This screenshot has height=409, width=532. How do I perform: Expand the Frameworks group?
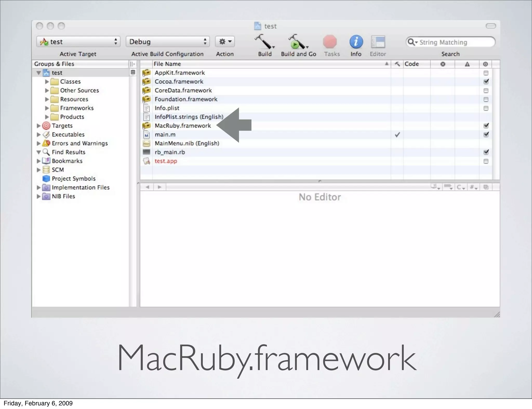tap(47, 108)
